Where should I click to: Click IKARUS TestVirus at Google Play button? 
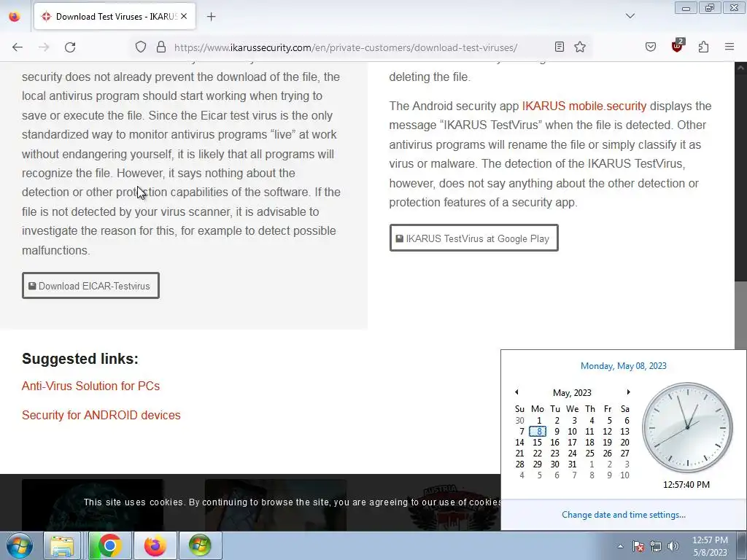(473, 238)
